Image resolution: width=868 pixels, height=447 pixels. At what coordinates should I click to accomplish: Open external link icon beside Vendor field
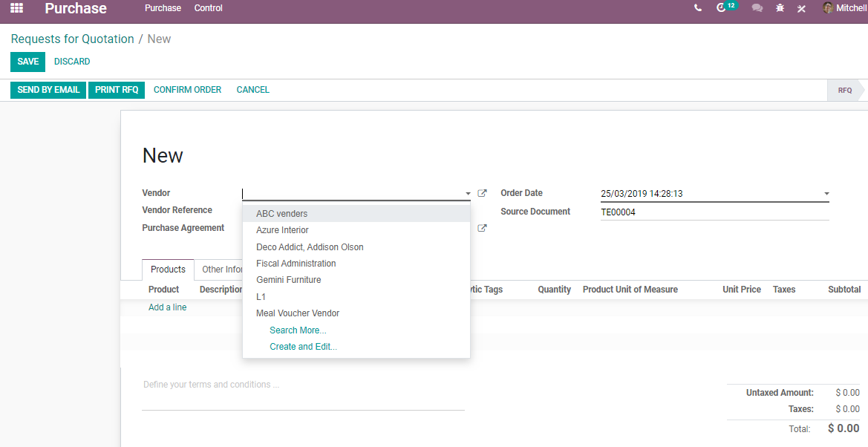click(x=482, y=193)
